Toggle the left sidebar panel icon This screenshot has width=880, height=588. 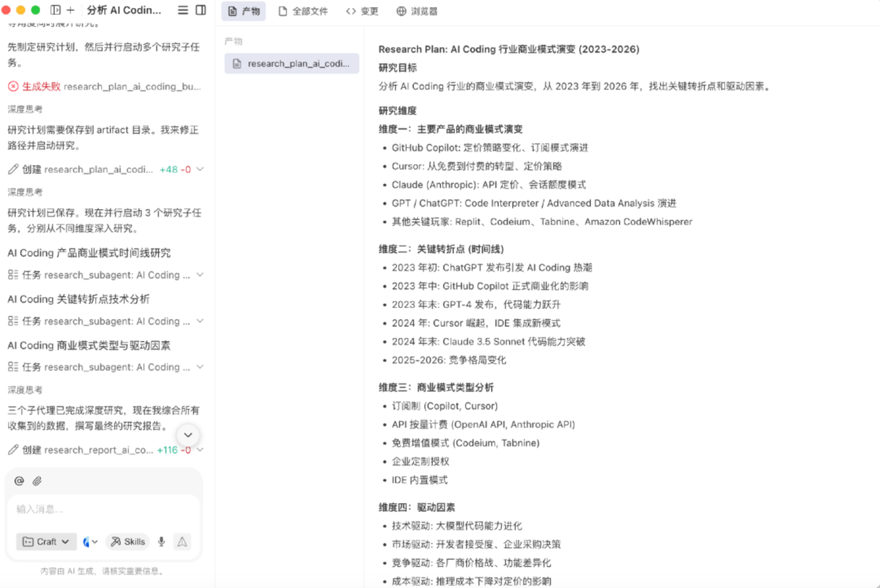[56, 10]
